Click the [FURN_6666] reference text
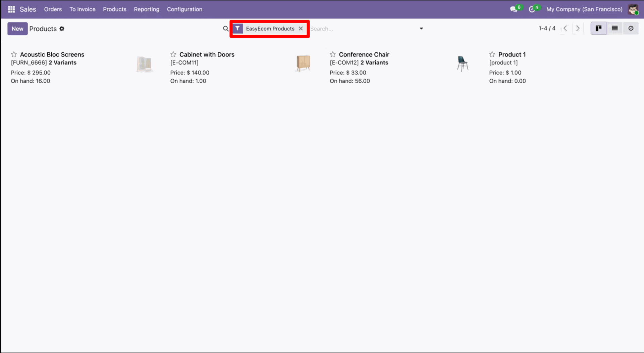644x353 pixels. coord(29,63)
